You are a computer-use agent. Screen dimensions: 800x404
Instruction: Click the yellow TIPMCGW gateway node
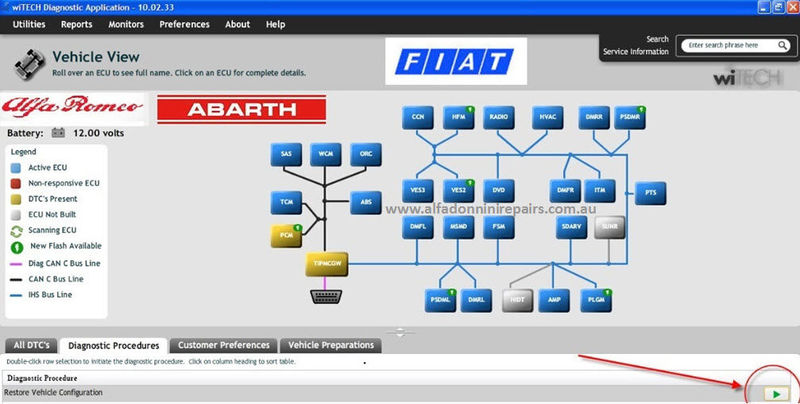coord(327,264)
